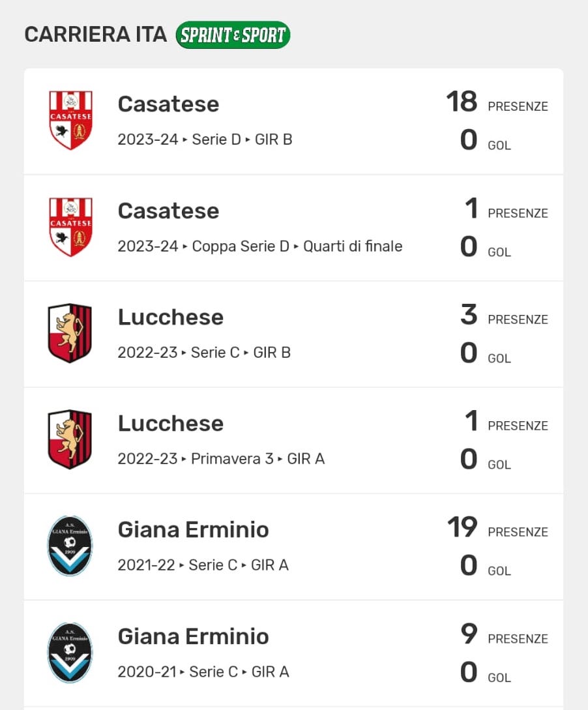Tap the Casatese crest in Coppa Serie D row
This screenshot has width=588, height=710.
tap(70, 227)
